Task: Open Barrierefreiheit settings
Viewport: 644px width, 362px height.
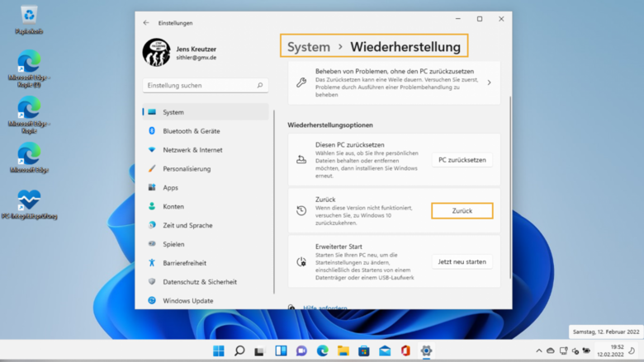Action: point(206,263)
